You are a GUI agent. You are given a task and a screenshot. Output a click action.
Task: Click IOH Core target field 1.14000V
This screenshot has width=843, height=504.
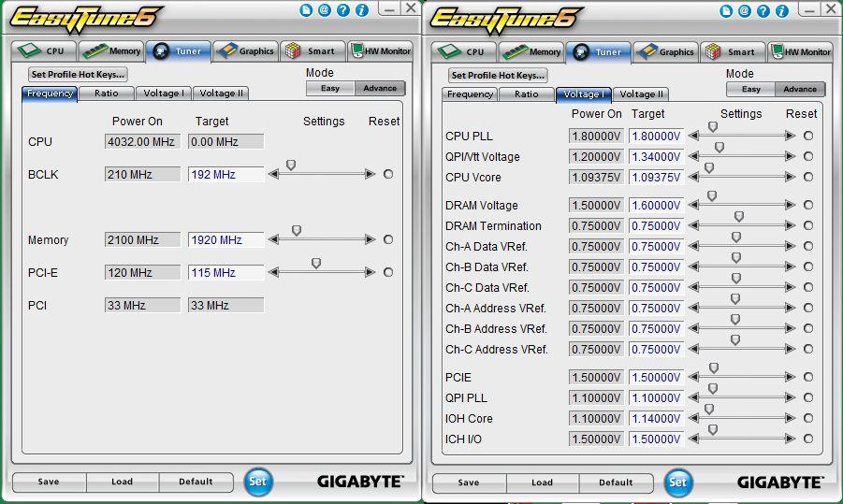656,419
